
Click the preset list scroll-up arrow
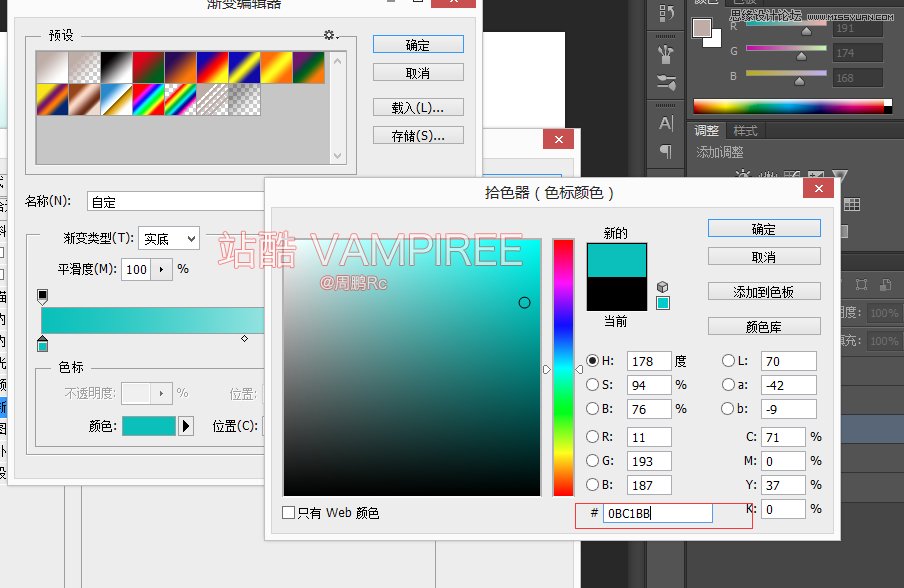point(338,61)
